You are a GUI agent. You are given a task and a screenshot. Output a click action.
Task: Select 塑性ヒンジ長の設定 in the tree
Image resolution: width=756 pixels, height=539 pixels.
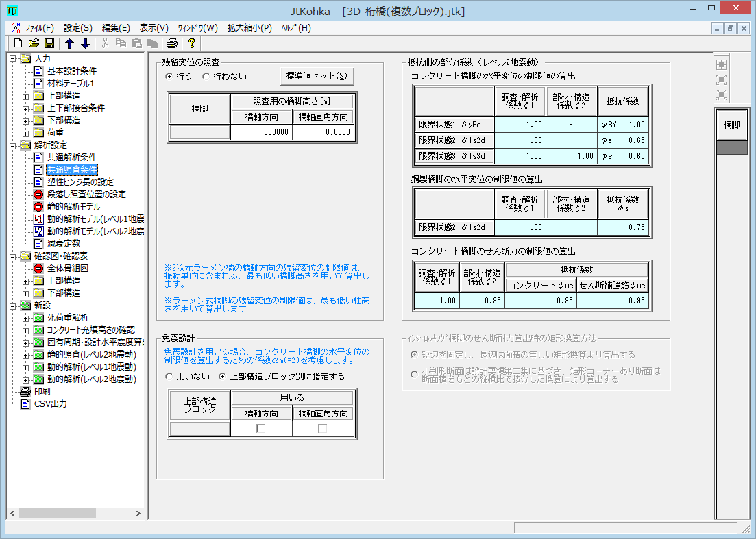(80, 182)
